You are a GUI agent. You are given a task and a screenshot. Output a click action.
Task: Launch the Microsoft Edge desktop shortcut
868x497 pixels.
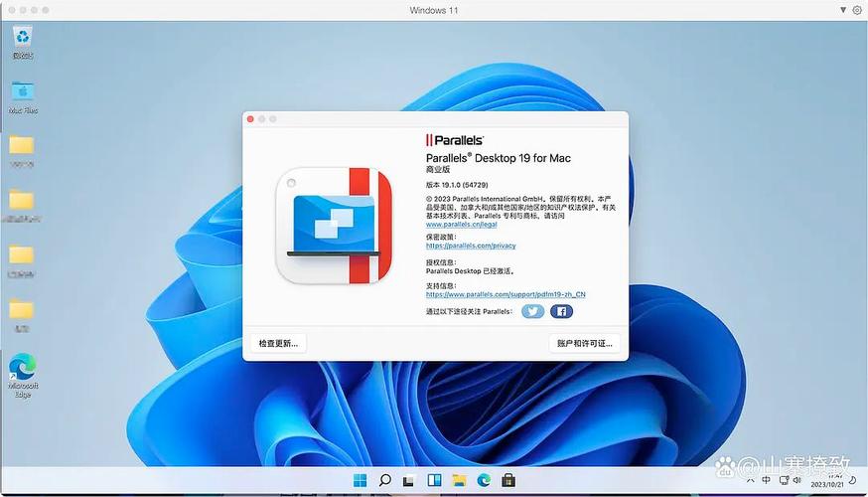23,375
